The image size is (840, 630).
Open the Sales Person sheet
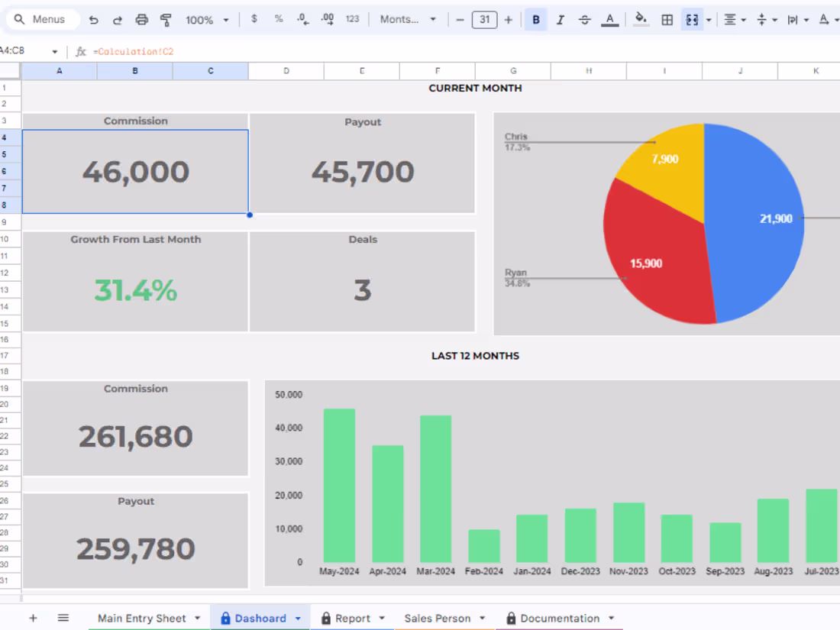(x=438, y=618)
